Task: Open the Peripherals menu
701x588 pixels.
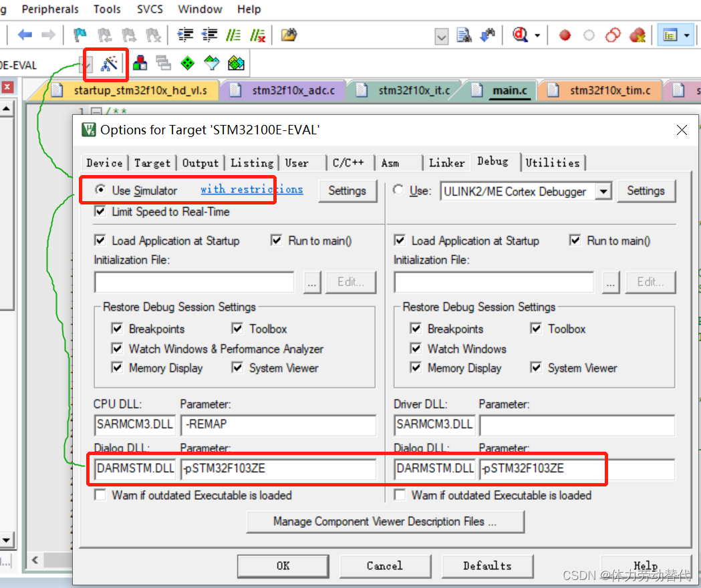Action: pos(50,9)
